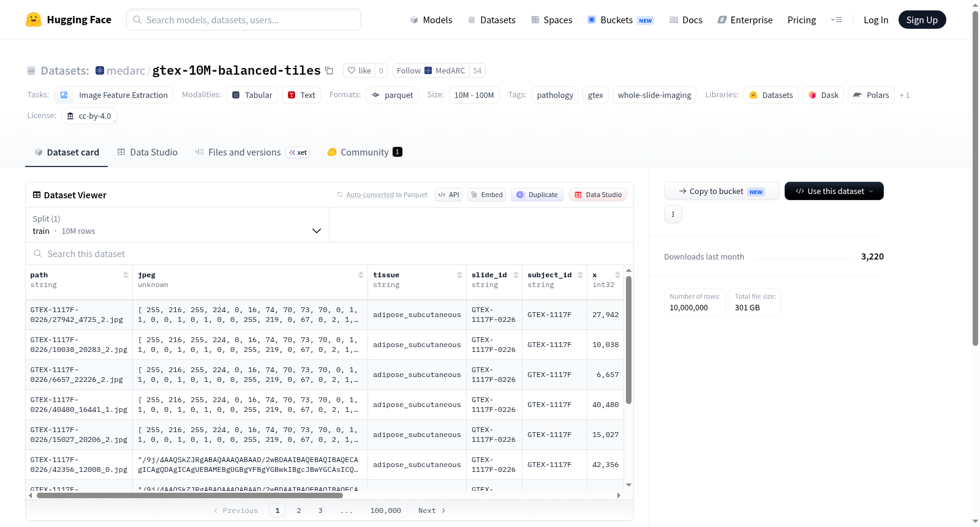Click the cc-by-4.0 license icon
The height and width of the screenshot is (527, 980).
pyautogui.click(x=70, y=116)
